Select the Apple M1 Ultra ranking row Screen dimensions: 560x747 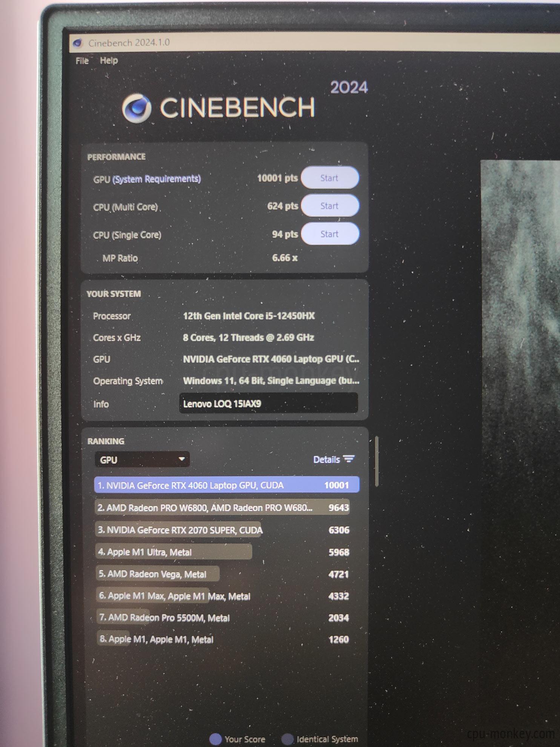coord(223,552)
